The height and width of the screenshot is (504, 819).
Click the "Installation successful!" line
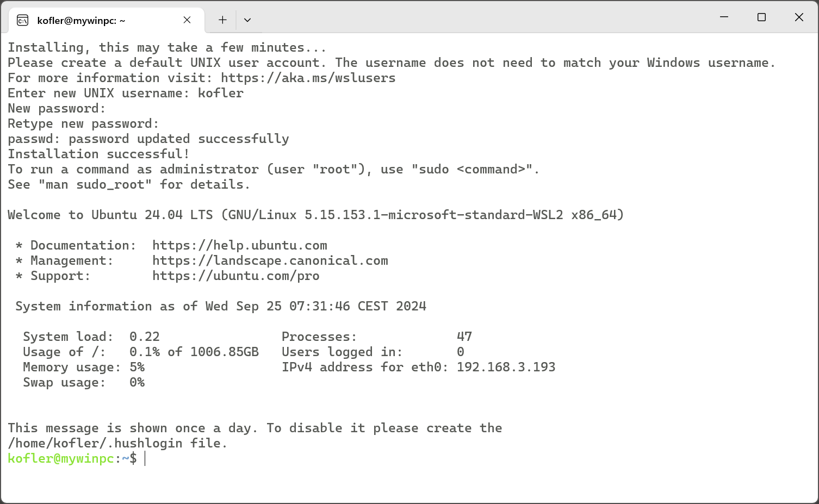98,154
